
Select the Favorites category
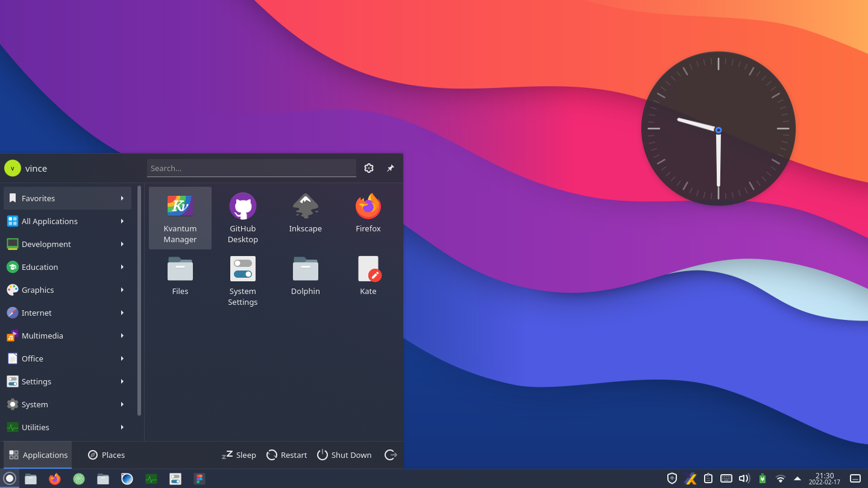pos(68,198)
